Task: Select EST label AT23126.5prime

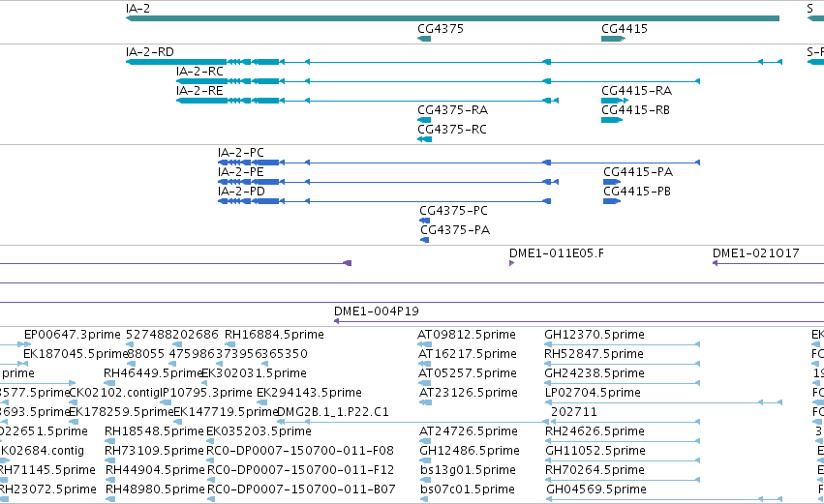Action: 469,393
